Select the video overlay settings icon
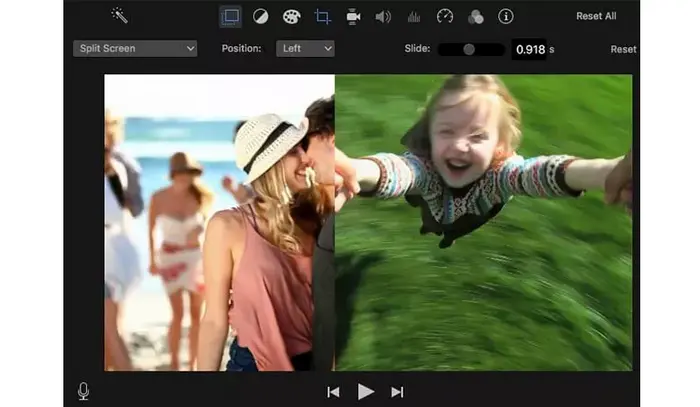This screenshot has width=700, height=407. coord(231,16)
